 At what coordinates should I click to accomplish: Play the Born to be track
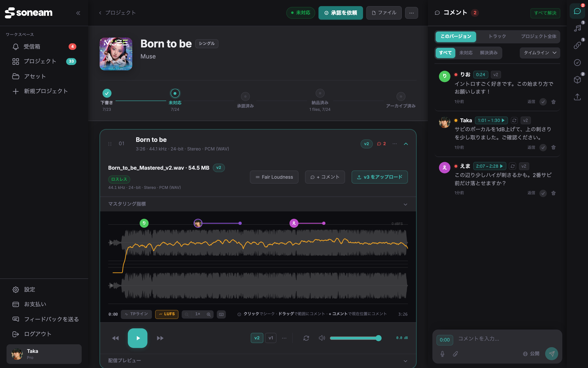138,338
